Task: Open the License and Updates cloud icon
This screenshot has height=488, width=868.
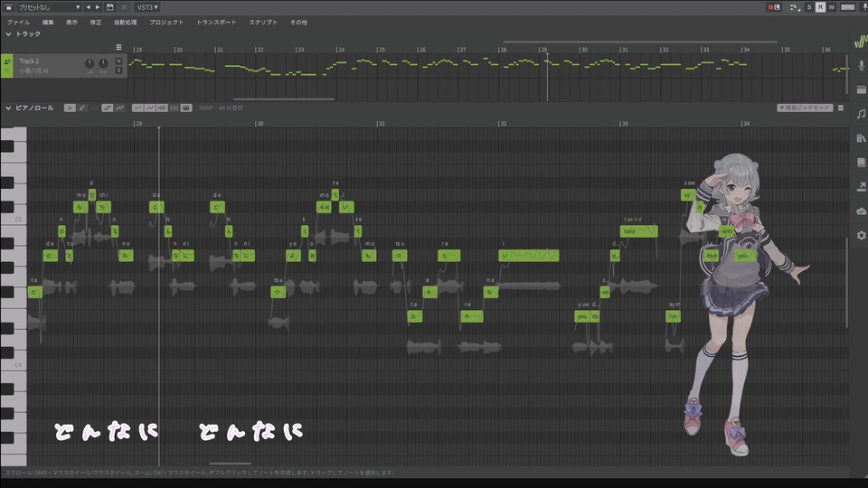Action: point(861,211)
